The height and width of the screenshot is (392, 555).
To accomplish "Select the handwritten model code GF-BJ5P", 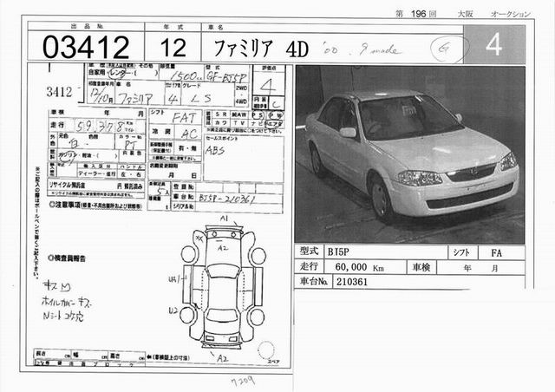I will 227,77.
